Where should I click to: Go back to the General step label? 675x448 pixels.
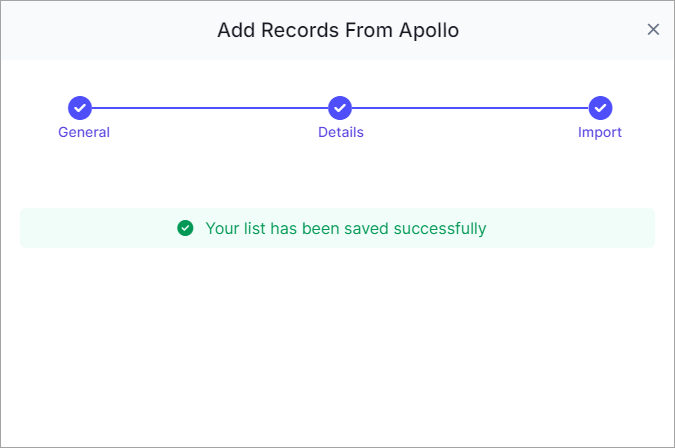pyautogui.click(x=84, y=132)
